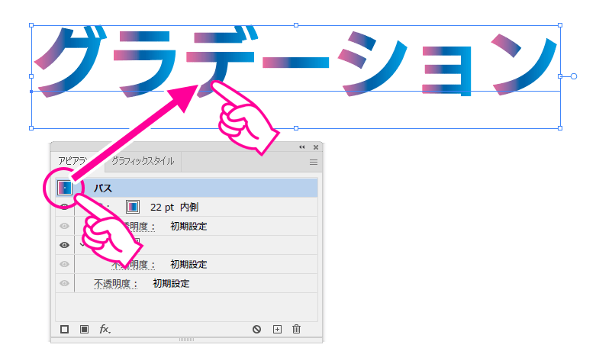The width and height of the screenshot is (612, 364).
Task: Click the trash Delete Selected Item icon
Action: coord(296,329)
